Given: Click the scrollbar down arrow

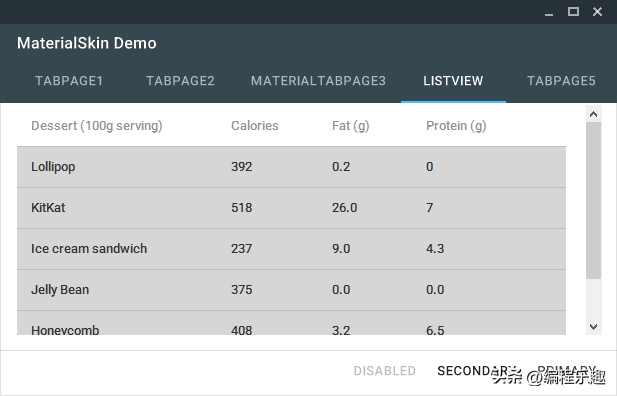Looking at the screenshot, I should point(593,327).
